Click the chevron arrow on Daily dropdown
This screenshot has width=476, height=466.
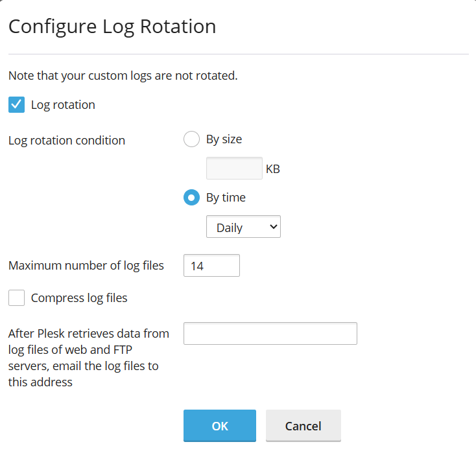pyautogui.click(x=274, y=227)
